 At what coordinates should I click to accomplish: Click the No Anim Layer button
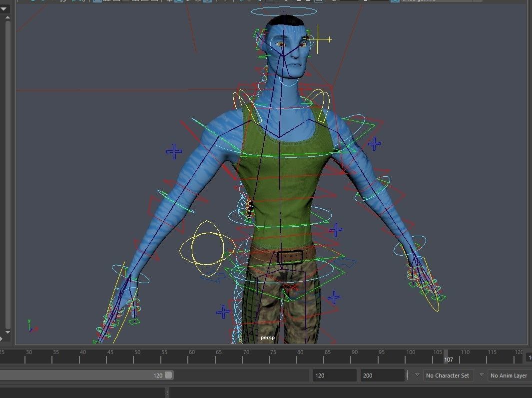click(509, 375)
